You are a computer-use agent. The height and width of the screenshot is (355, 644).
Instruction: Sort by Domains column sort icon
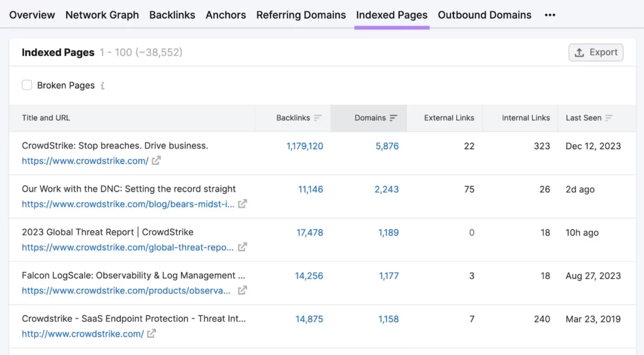(x=394, y=118)
